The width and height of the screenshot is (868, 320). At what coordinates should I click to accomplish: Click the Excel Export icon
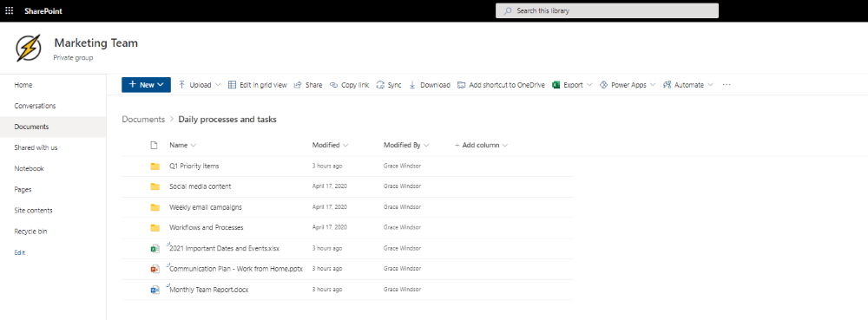tap(556, 85)
